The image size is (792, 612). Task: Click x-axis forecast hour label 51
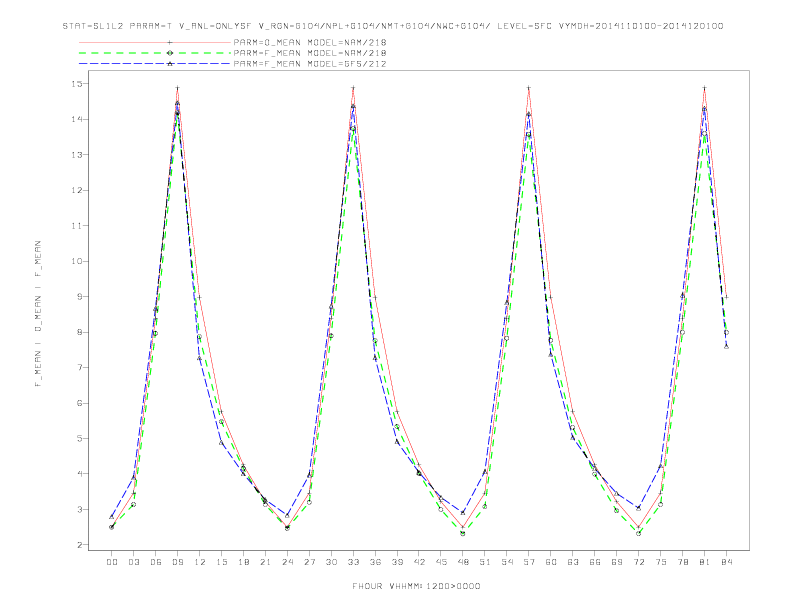pos(485,562)
